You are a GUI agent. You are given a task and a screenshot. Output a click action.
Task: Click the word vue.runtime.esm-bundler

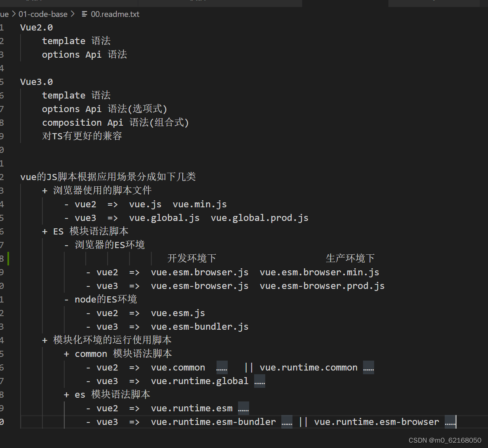[213, 422]
